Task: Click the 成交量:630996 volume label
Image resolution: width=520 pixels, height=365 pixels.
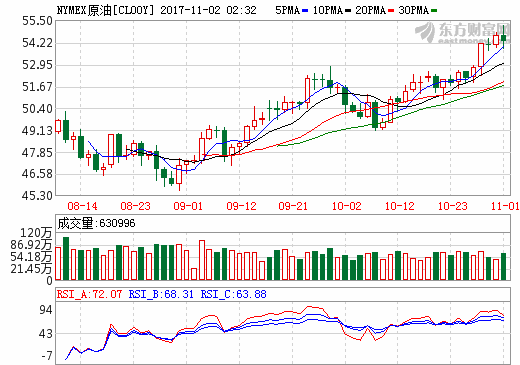Action: click(96, 223)
